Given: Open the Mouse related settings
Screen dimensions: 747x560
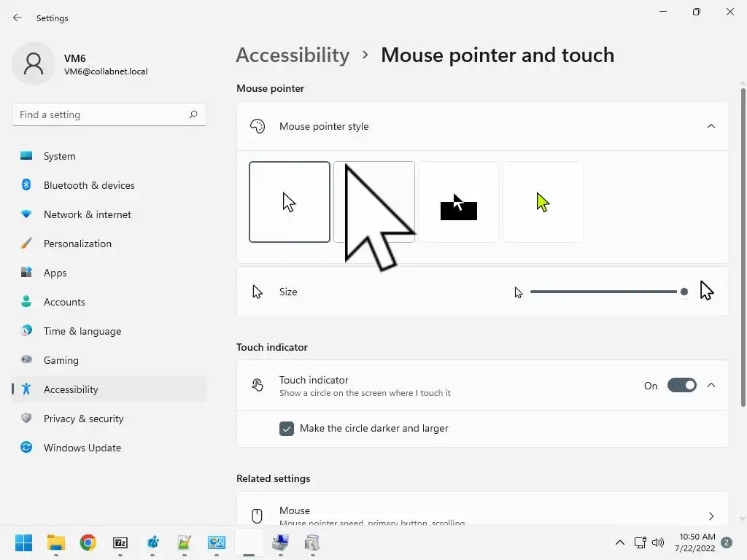Looking at the screenshot, I should click(483, 510).
